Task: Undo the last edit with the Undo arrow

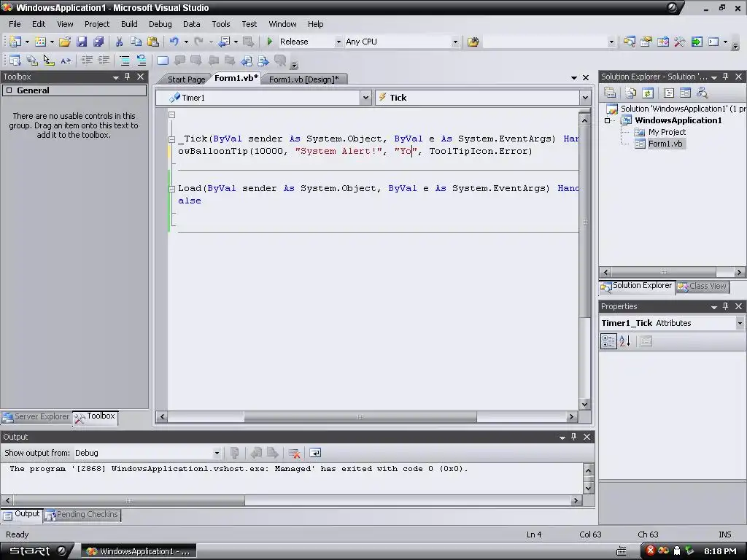Action: coord(174,42)
